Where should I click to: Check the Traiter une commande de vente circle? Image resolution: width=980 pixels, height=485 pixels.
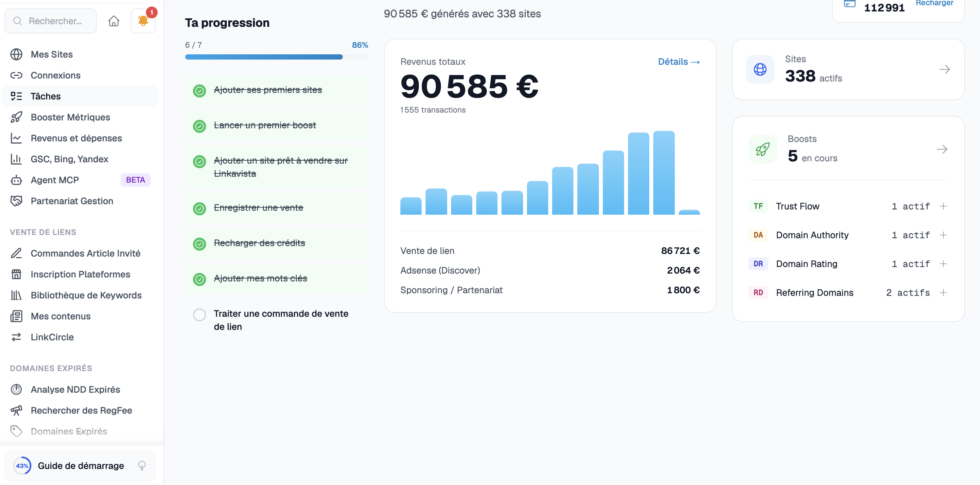[199, 315]
